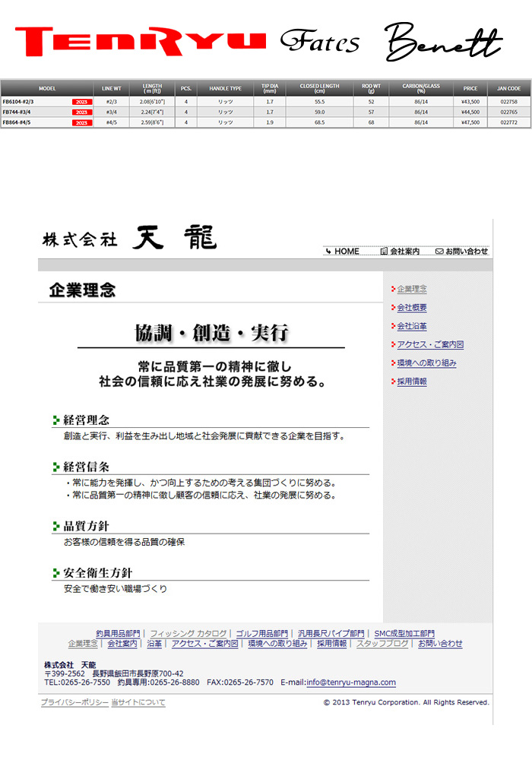Image resolution: width=532 pixels, height=760 pixels.
Task: Click the Fates script logo
Action: pos(320,41)
